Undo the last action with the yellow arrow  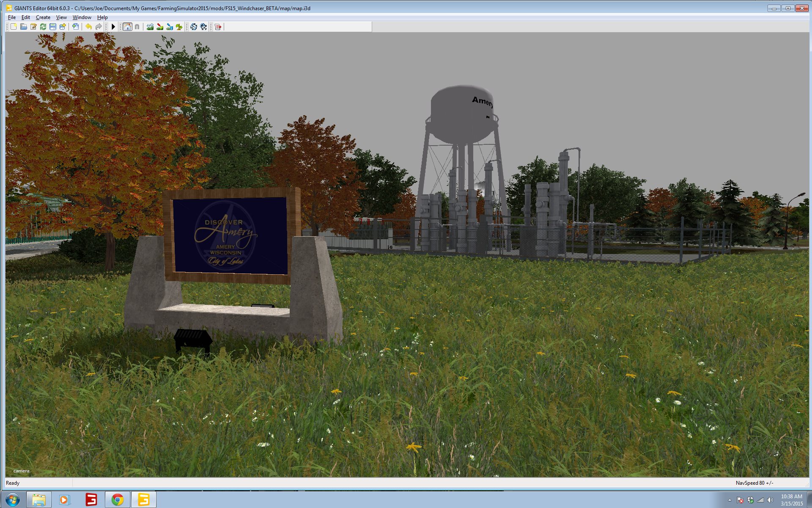(x=88, y=27)
